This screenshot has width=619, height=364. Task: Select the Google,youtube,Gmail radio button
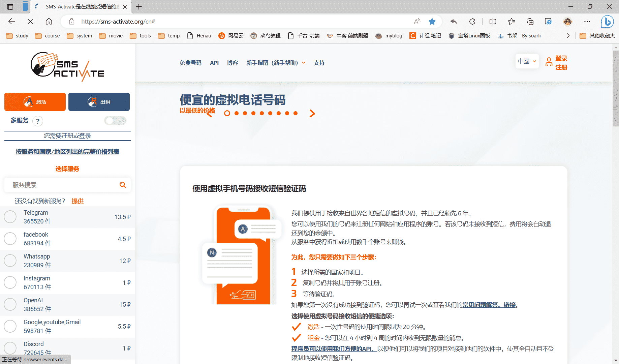pyautogui.click(x=10, y=326)
